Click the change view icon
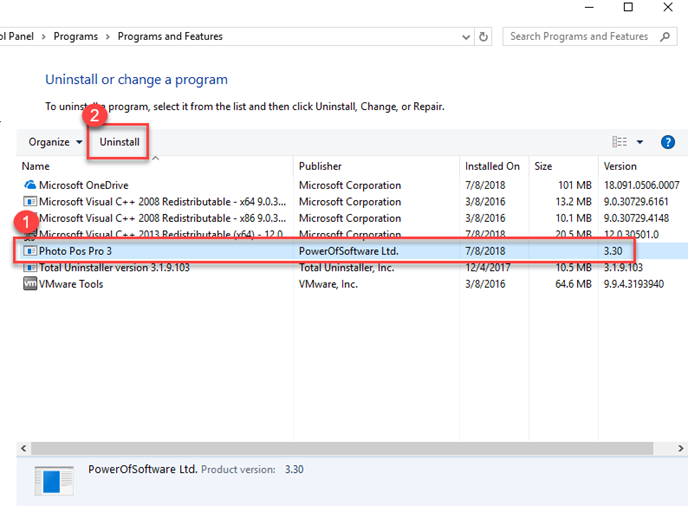 coord(620,142)
